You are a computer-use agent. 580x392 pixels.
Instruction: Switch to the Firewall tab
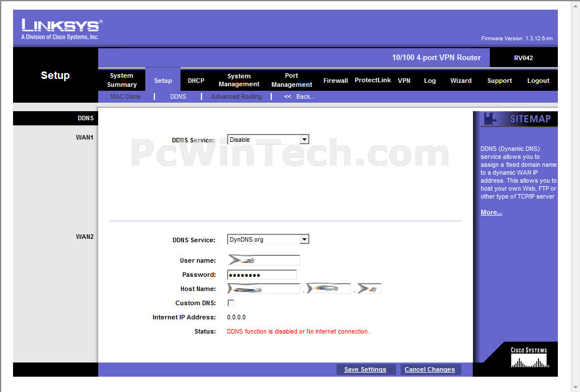point(335,80)
